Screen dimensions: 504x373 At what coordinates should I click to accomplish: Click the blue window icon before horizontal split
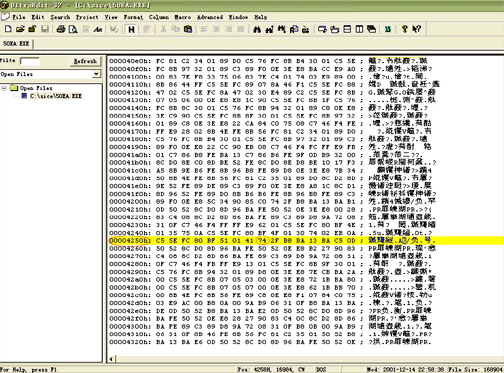pyautogui.click(x=335, y=29)
